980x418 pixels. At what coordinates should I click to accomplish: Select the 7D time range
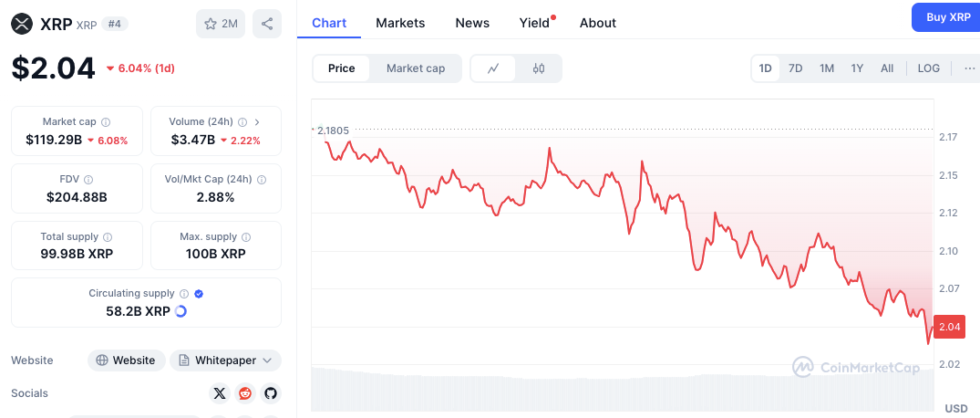tap(795, 68)
